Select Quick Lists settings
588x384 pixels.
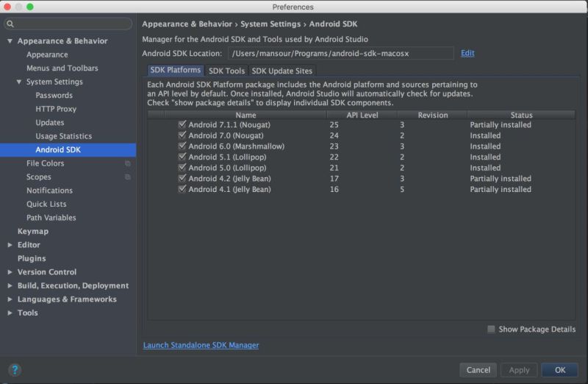point(46,204)
